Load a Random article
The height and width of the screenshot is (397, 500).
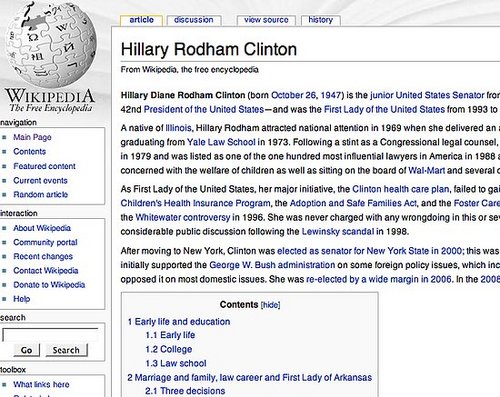[x=41, y=194]
